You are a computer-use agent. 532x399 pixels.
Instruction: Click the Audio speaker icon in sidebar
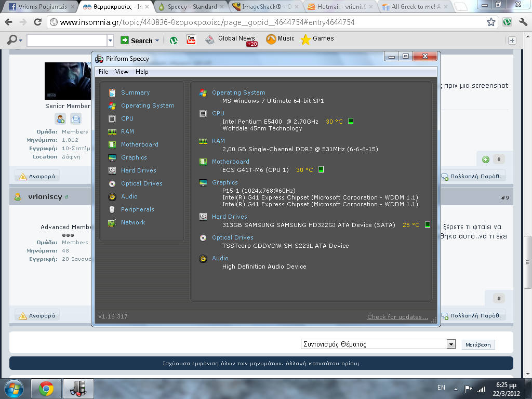coord(112,196)
